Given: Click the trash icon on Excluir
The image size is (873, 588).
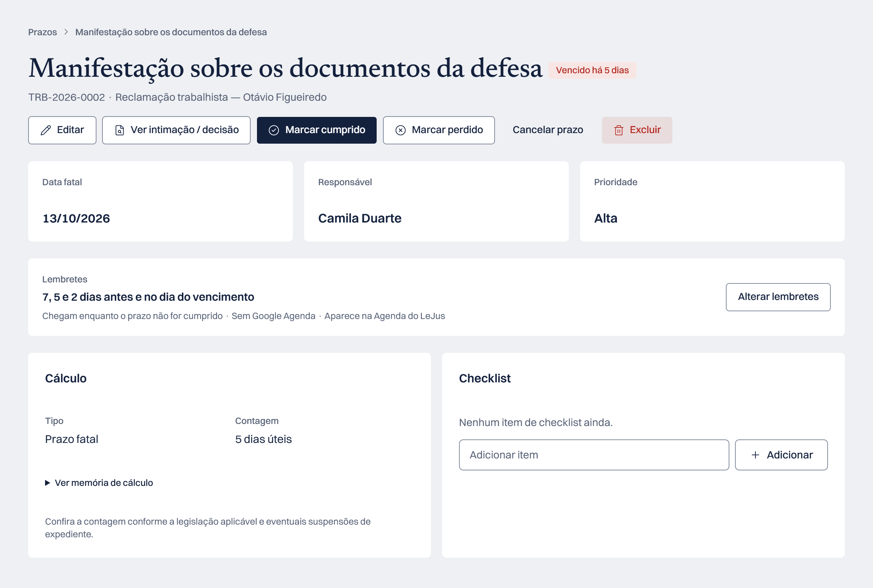Looking at the screenshot, I should tap(618, 130).
